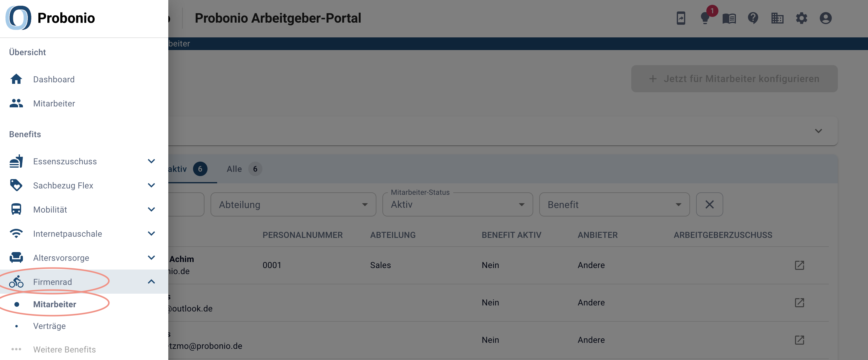Open the Mitarbeiter-Status dropdown
This screenshot has width=868, height=360.
click(x=458, y=204)
